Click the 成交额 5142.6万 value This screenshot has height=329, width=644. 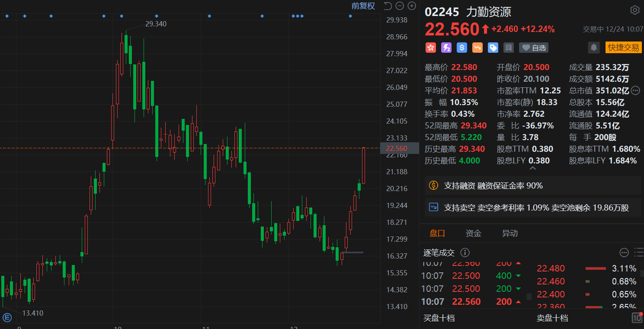coord(612,79)
